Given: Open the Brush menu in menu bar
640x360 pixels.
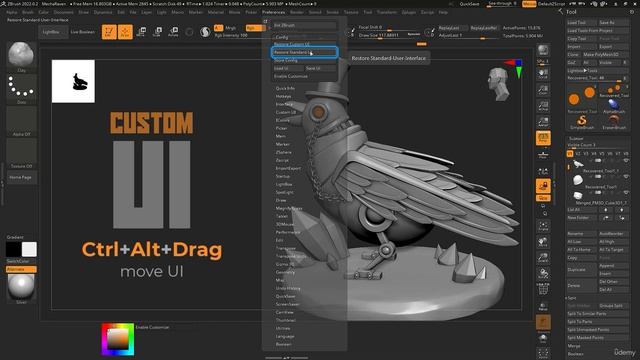Looking at the screenshot, I should click(x=28, y=12).
